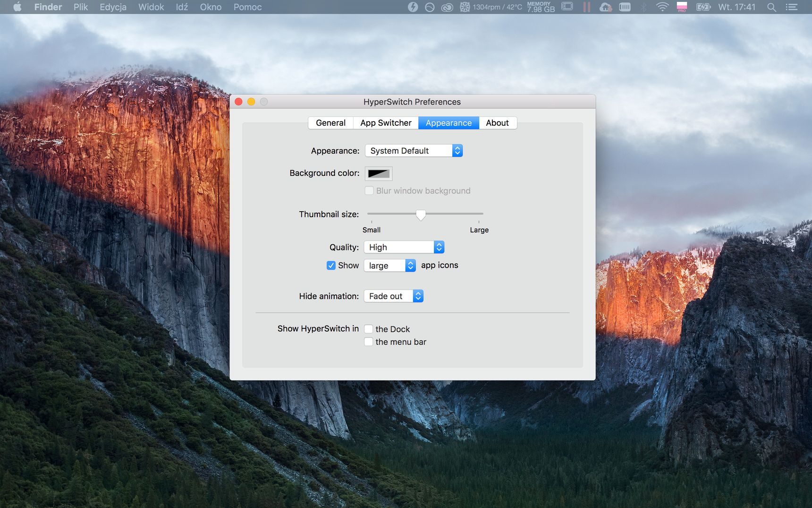Click the fan speed monitor icon
The height and width of the screenshot is (508, 812).
coord(465,7)
